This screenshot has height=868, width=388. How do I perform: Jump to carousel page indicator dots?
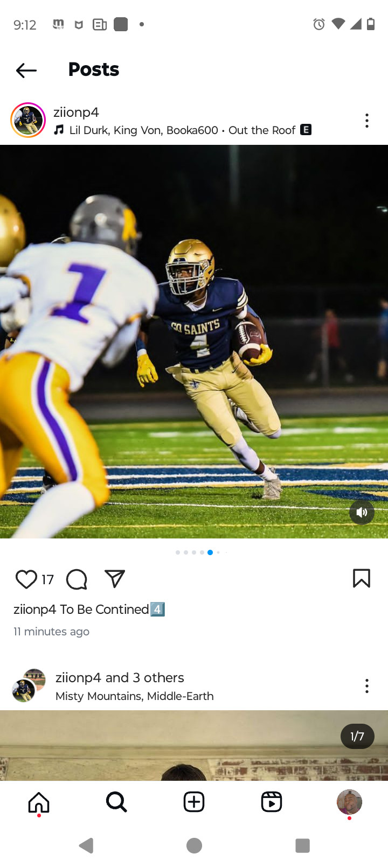[x=202, y=552]
